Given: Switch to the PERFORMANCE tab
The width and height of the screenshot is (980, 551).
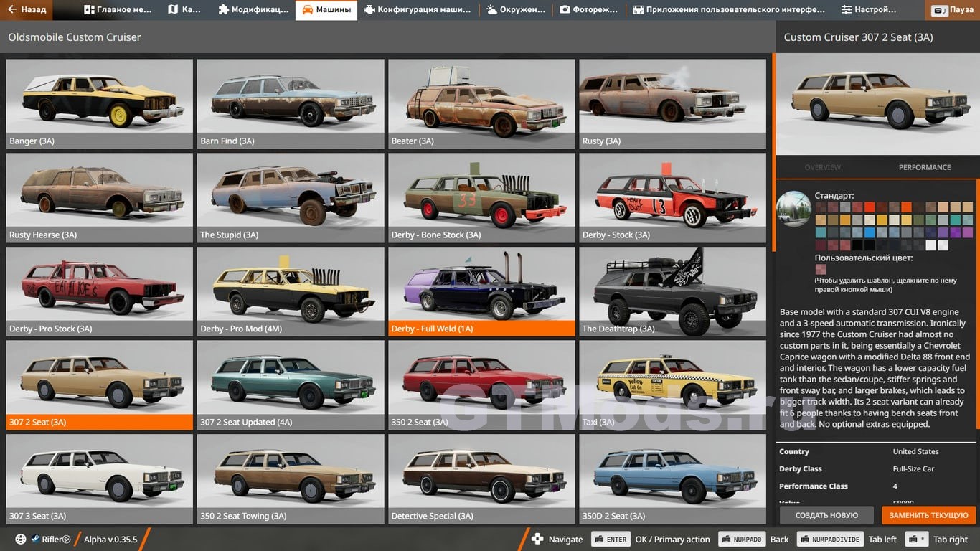Looking at the screenshot, I should (925, 167).
